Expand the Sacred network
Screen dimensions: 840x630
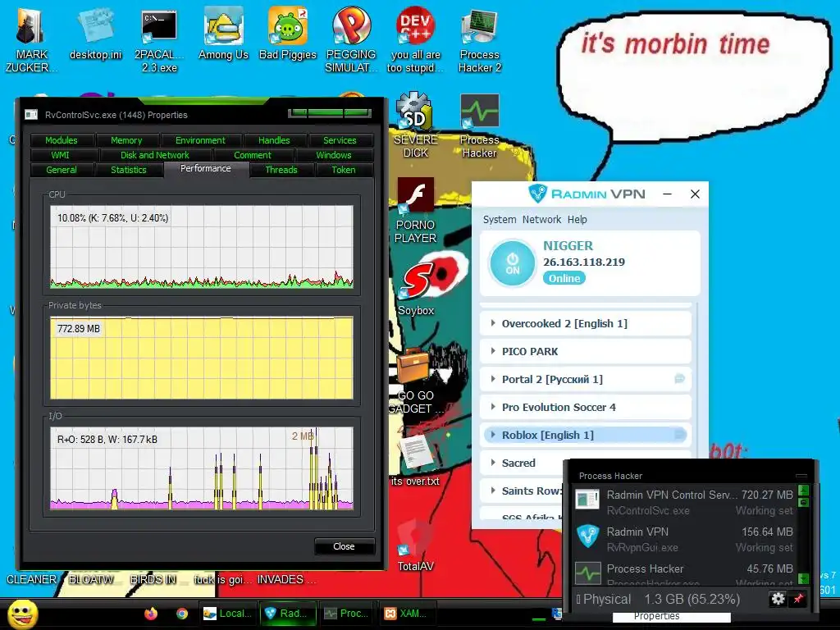pyautogui.click(x=493, y=463)
